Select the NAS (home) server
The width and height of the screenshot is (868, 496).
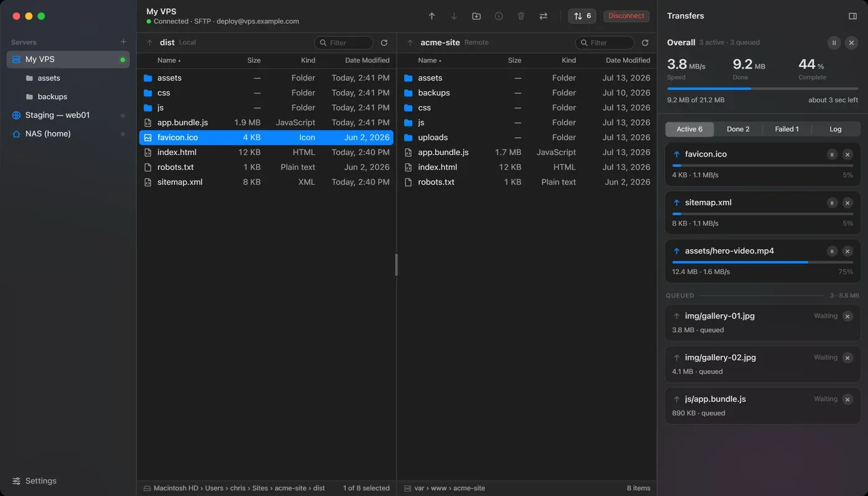point(68,134)
